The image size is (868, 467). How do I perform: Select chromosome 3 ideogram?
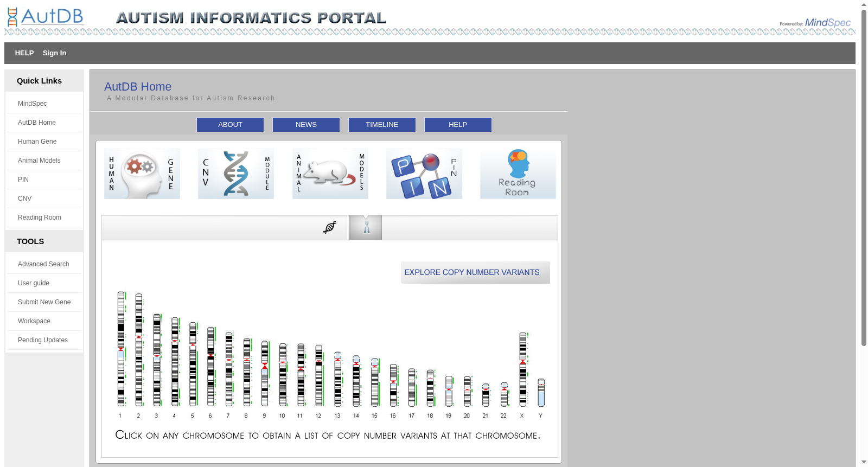click(x=157, y=360)
